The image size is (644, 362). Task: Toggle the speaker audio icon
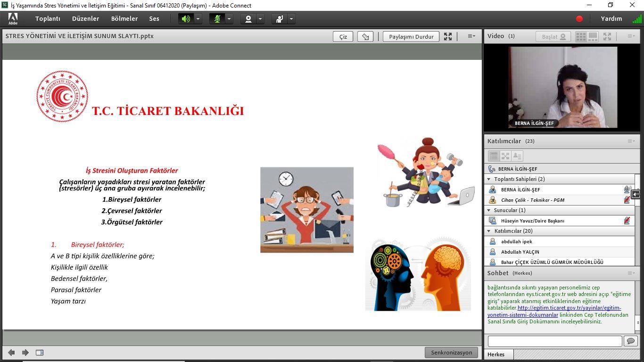[186, 19]
